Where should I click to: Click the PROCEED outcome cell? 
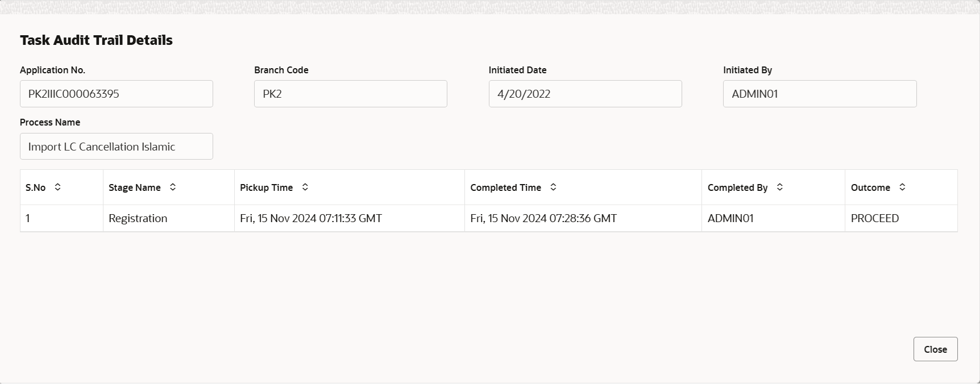click(x=901, y=218)
